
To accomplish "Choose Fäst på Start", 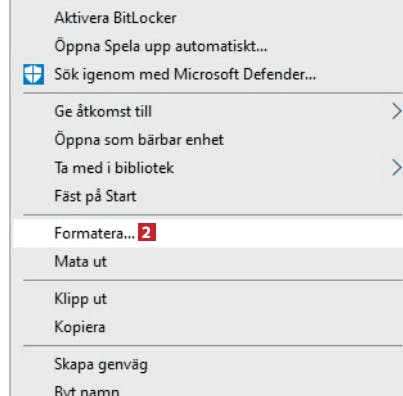I will point(95,196).
